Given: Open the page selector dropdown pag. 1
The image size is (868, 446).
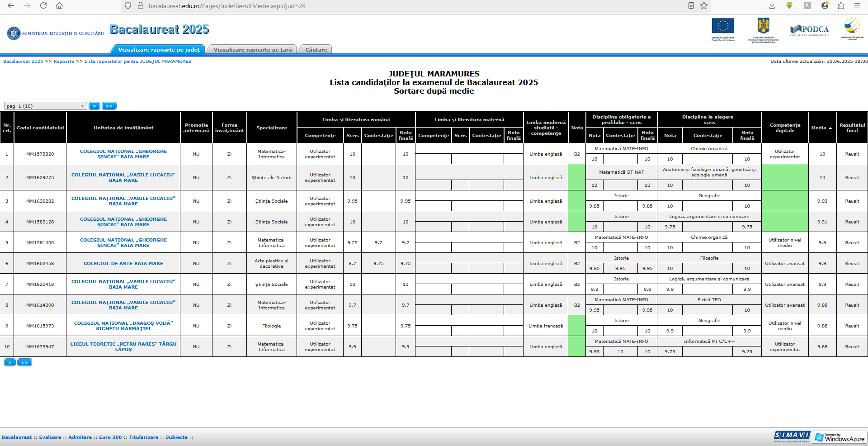Looking at the screenshot, I should pos(45,106).
